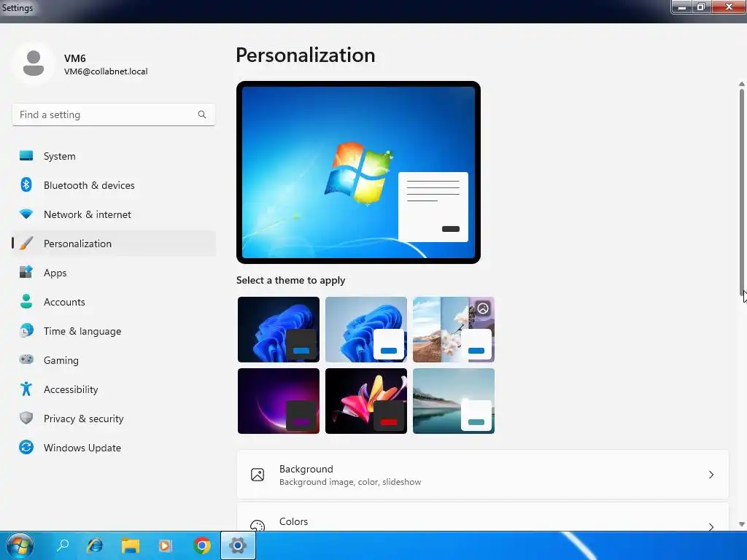Open the Windows Start orb

pyautogui.click(x=20, y=545)
